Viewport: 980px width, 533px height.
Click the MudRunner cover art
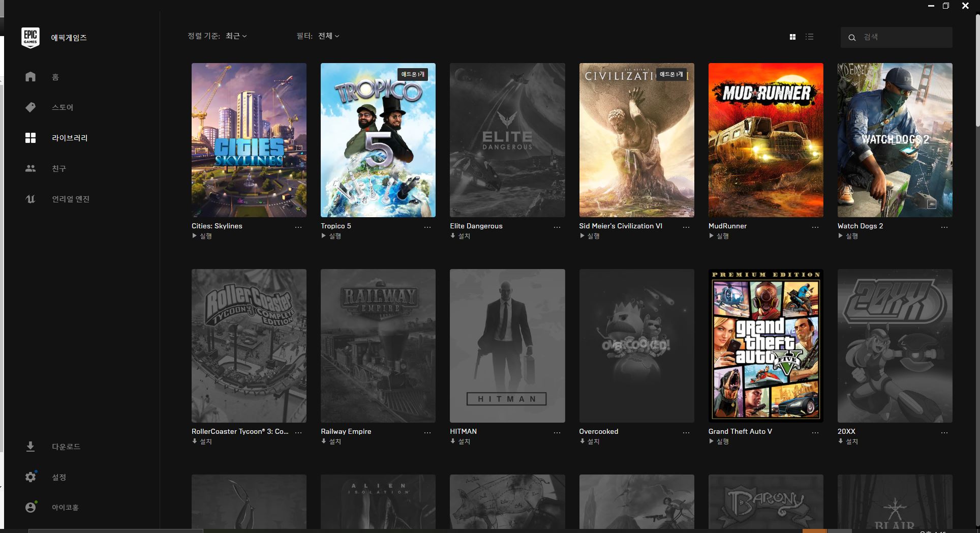[x=766, y=140]
